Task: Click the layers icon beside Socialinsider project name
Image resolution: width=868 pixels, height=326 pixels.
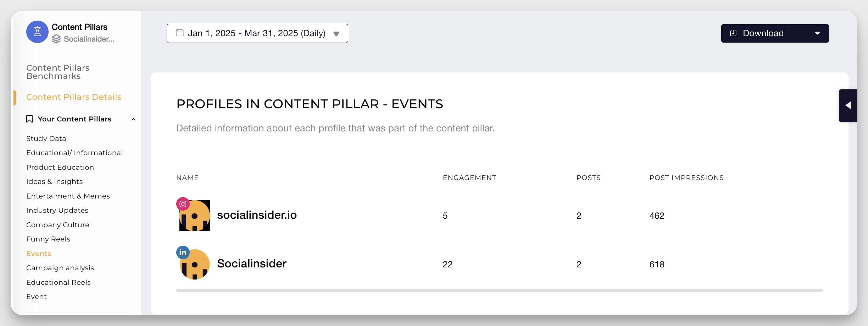Action: pyautogui.click(x=56, y=39)
